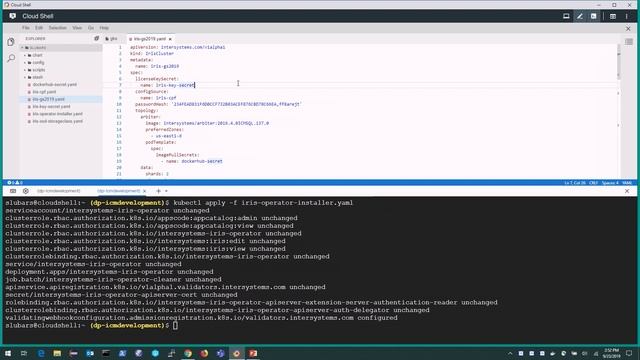Click the layout window icon in header
The height and width of the screenshot is (360, 640).
pyautogui.click(x=613, y=16)
